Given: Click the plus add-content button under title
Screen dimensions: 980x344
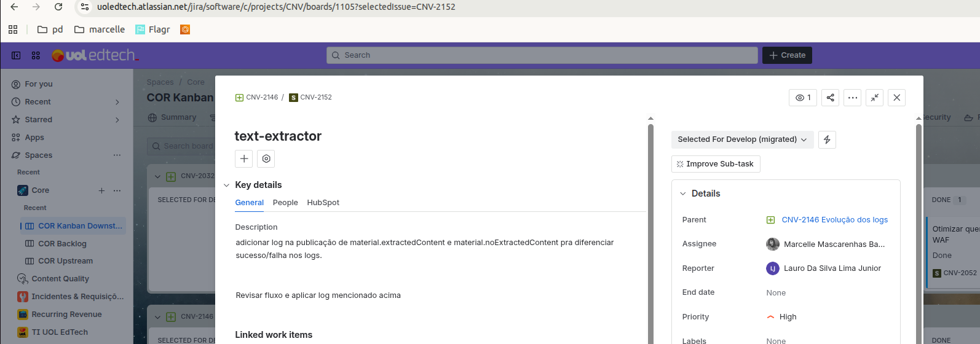Looking at the screenshot, I should coord(244,158).
